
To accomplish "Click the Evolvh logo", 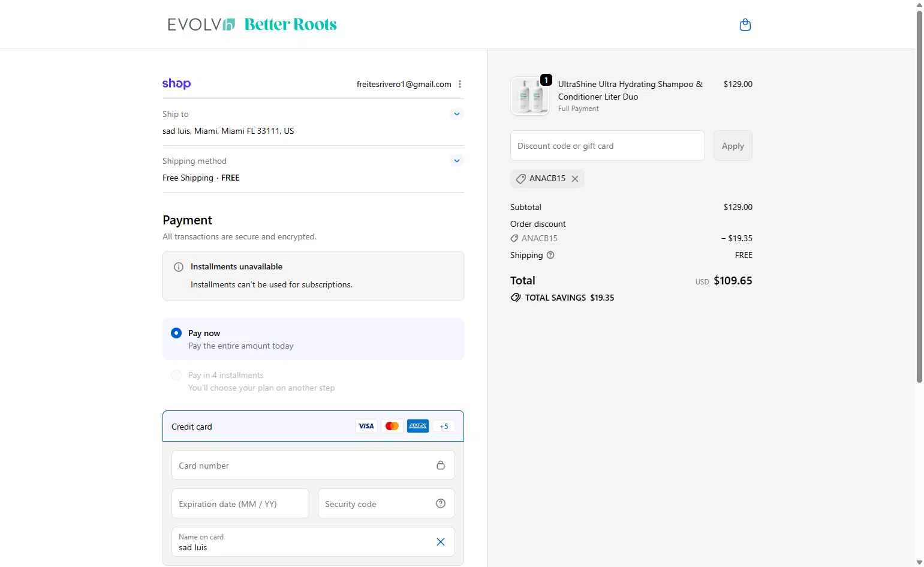I will click(x=201, y=25).
